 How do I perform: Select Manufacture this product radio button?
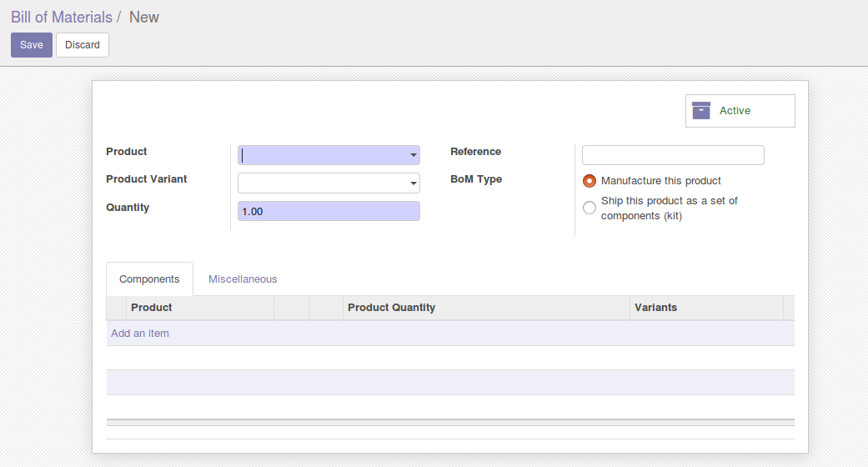[x=590, y=181]
